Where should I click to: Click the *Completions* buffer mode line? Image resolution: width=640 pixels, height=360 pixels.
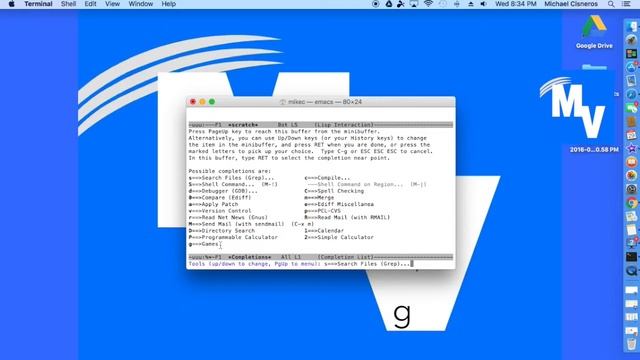[x=320, y=257]
